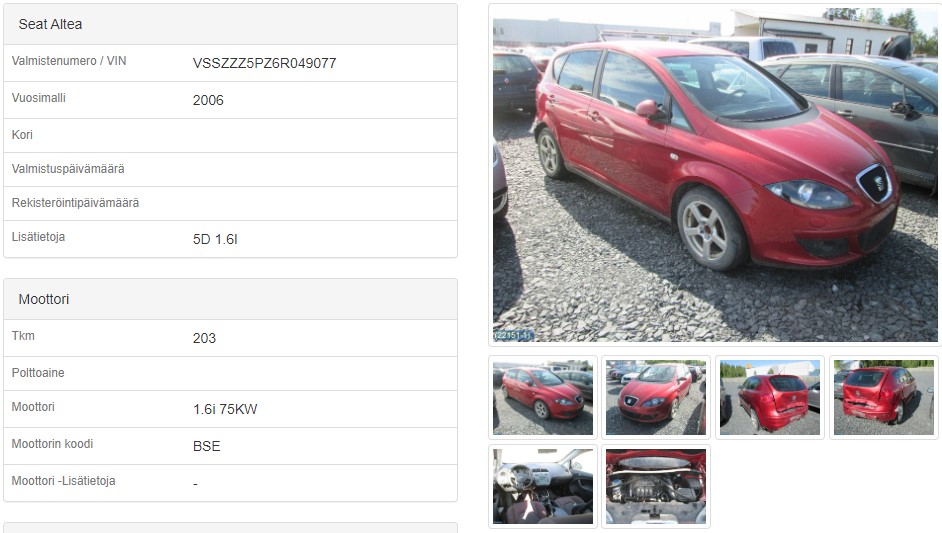This screenshot has height=533, width=942.
Task: Click the Rekisteröintipäivämäärä row label
Action: tap(75, 203)
